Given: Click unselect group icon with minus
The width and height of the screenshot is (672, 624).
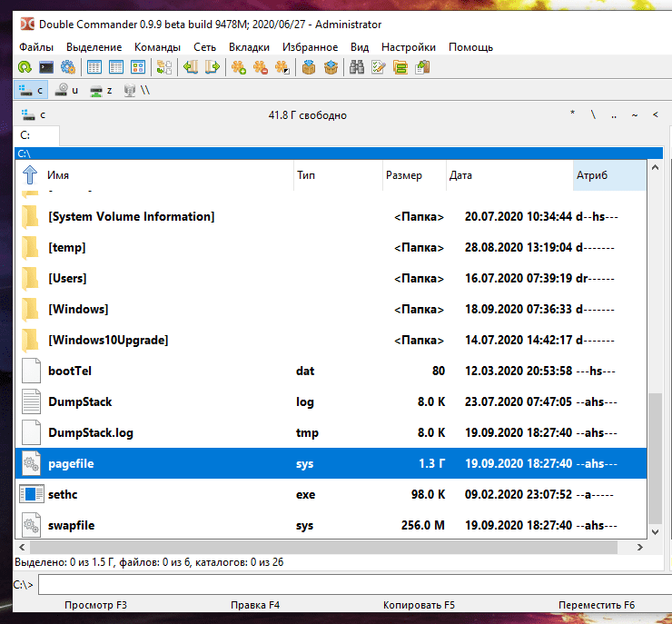Looking at the screenshot, I should click(261, 67).
